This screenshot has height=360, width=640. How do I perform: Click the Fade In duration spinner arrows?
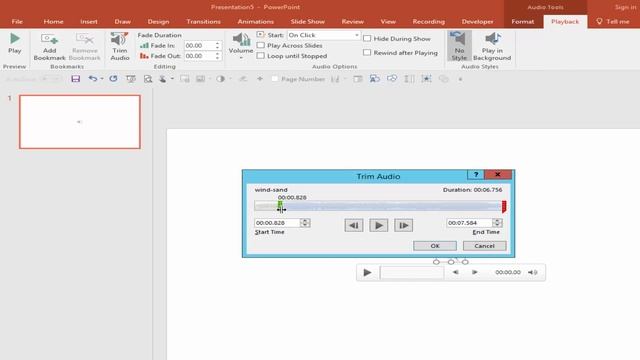point(218,45)
